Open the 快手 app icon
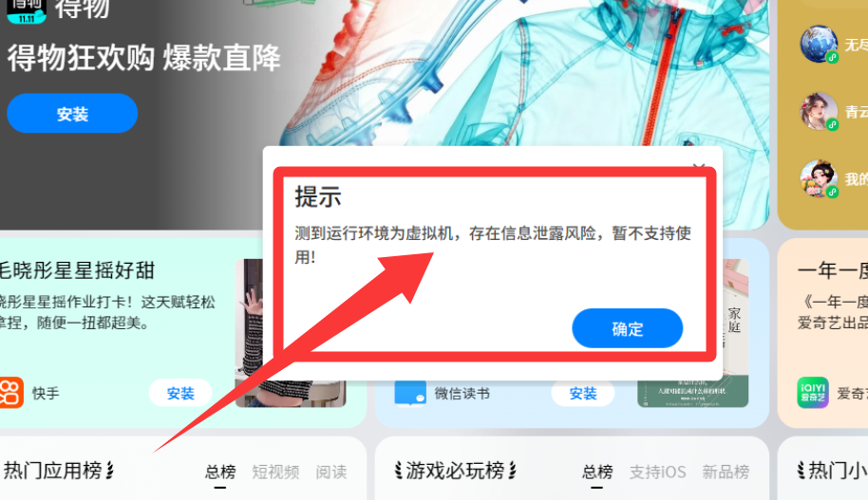The height and width of the screenshot is (500, 868). pyautogui.click(x=11, y=393)
